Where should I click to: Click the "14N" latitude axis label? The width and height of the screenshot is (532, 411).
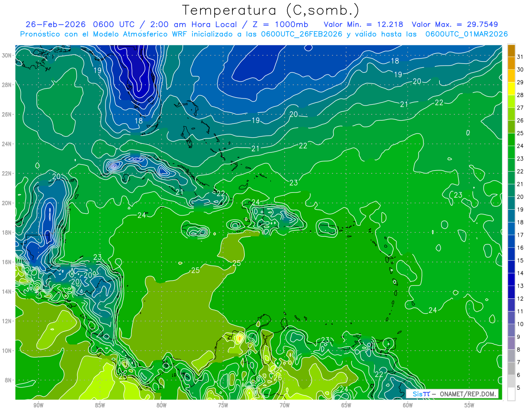pos(7,292)
